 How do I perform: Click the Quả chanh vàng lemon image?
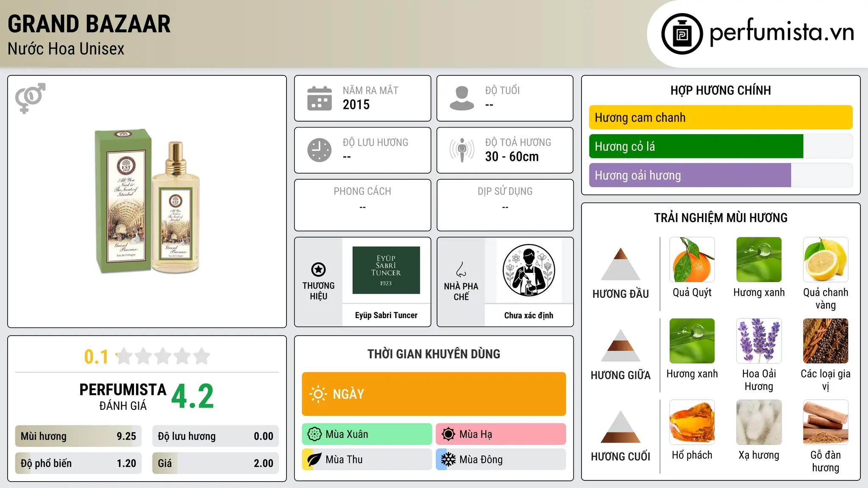click(x=826, y=260)
